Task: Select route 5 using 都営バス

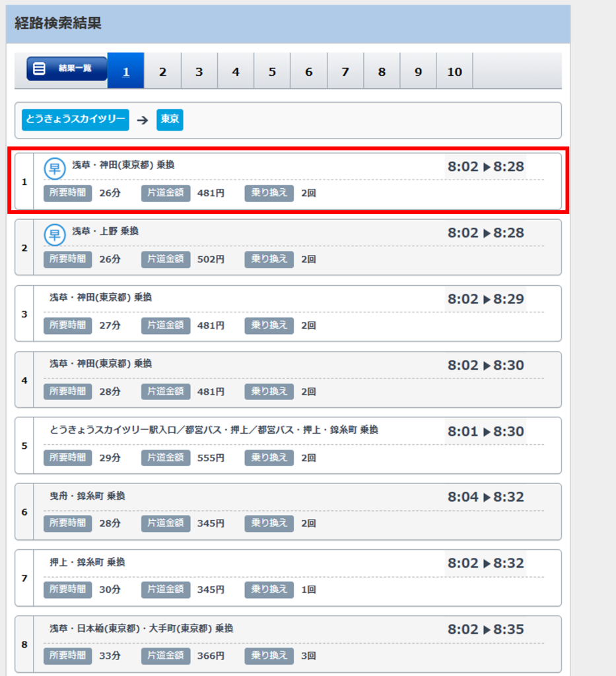Action: [288, 446]
